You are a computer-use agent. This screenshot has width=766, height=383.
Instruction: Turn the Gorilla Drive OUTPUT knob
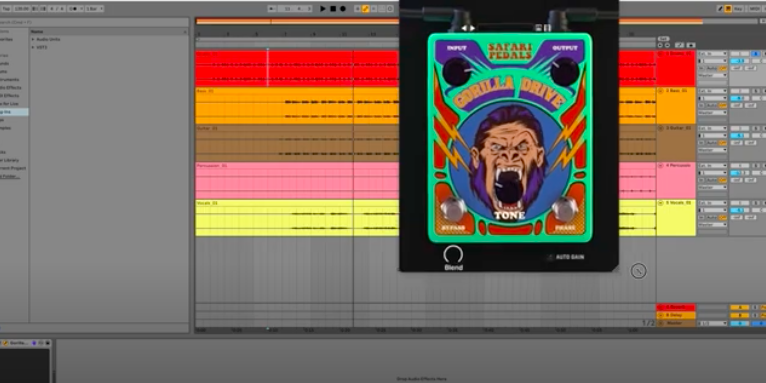pos(564,72)
